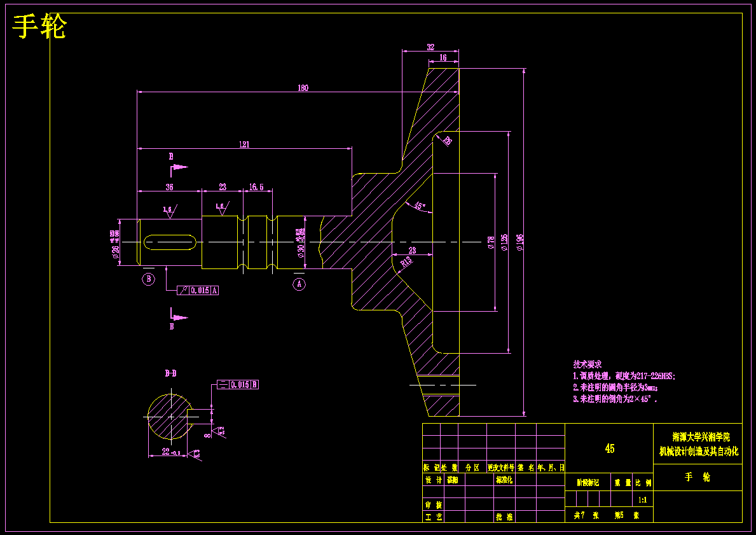This screenshot has height=535, width=756.
Task: Select the 批准 approval label cell
Action: click(504, 517)
